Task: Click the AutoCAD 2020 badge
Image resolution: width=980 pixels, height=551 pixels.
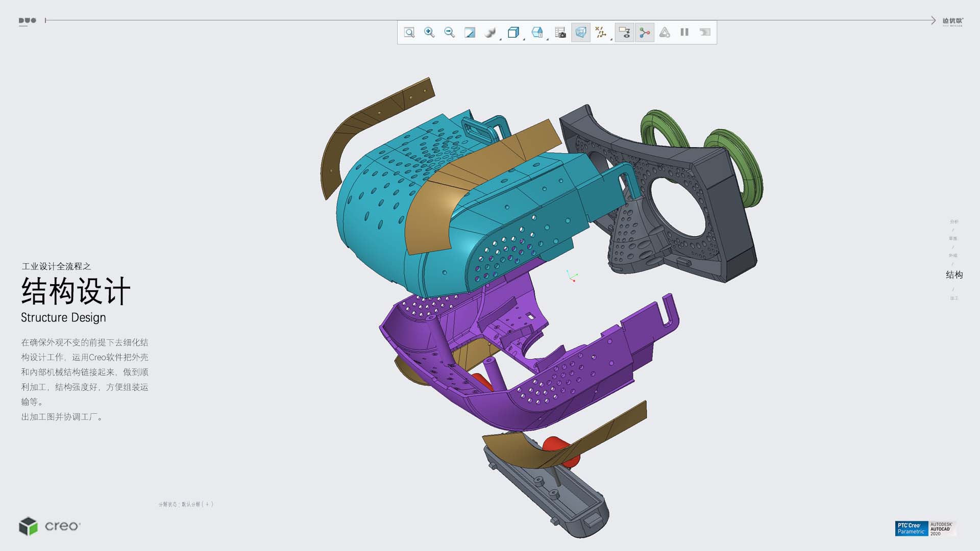Action: [941, 529]
